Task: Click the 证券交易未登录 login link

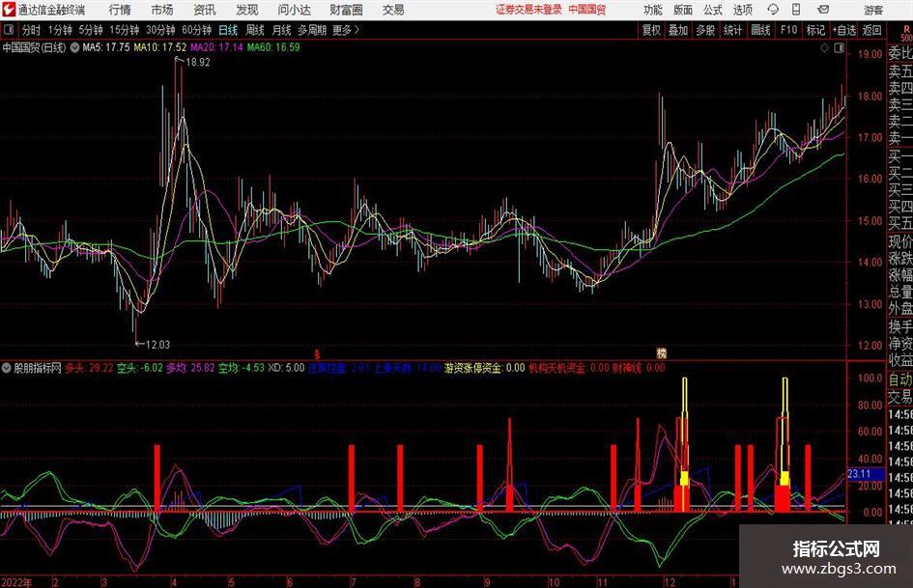Action: (x=528, y=10)
